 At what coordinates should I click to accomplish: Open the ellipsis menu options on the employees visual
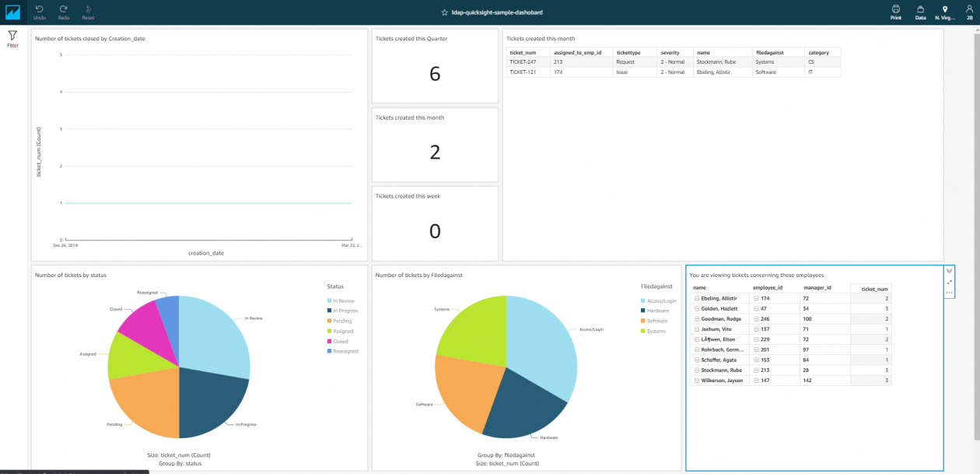pos(949,293)
